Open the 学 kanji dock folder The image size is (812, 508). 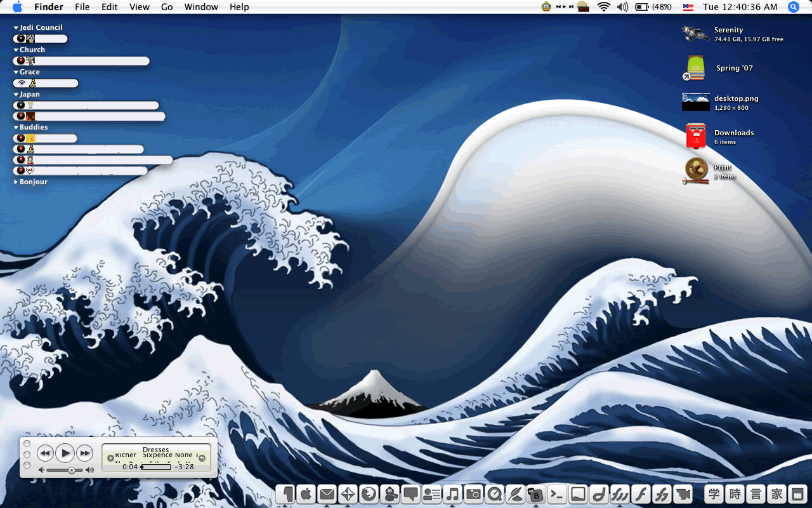point(714,493)
